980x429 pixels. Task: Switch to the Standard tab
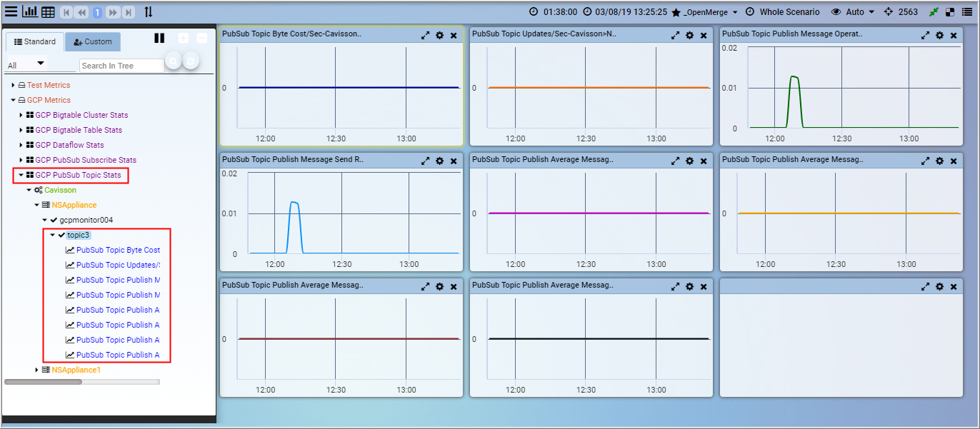pyautogui.click(x=35, y=41)
